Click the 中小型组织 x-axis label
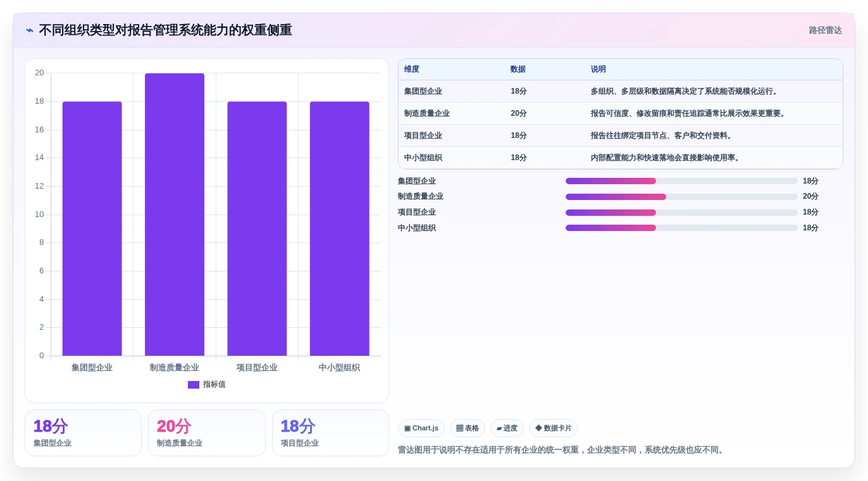 339,368
